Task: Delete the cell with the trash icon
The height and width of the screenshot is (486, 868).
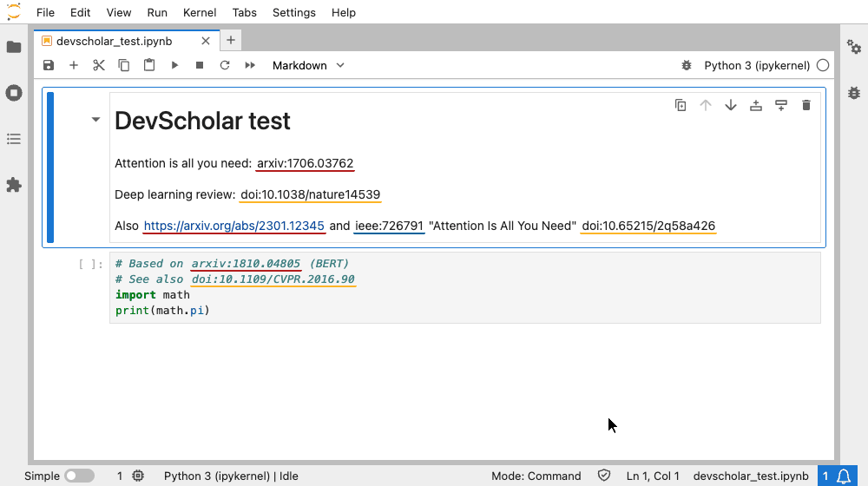Action: pyautogui.click(x=806, y=105)
